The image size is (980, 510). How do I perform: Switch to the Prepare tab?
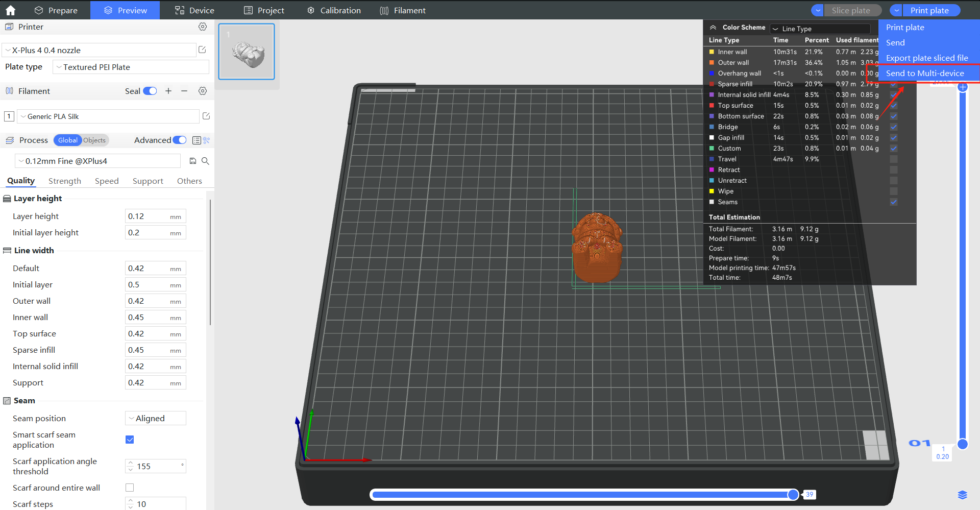click(x=56, y=10)
